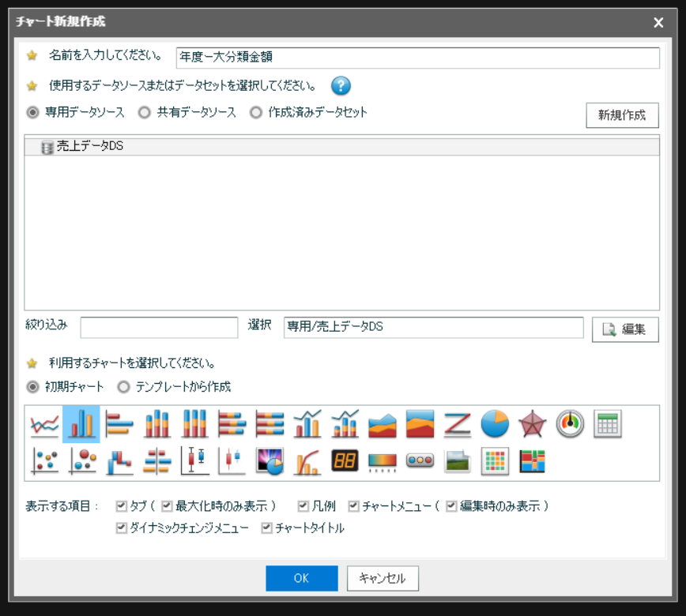The width and height of the screenshot is (686, 616).
Task: Pick the heatmap grid chart icon
Action: [x=495, y=460]
